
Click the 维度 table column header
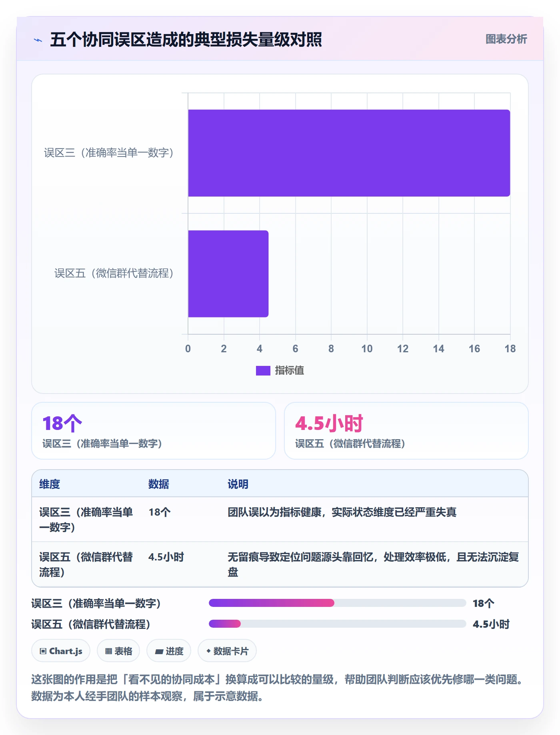pos(50,484)
